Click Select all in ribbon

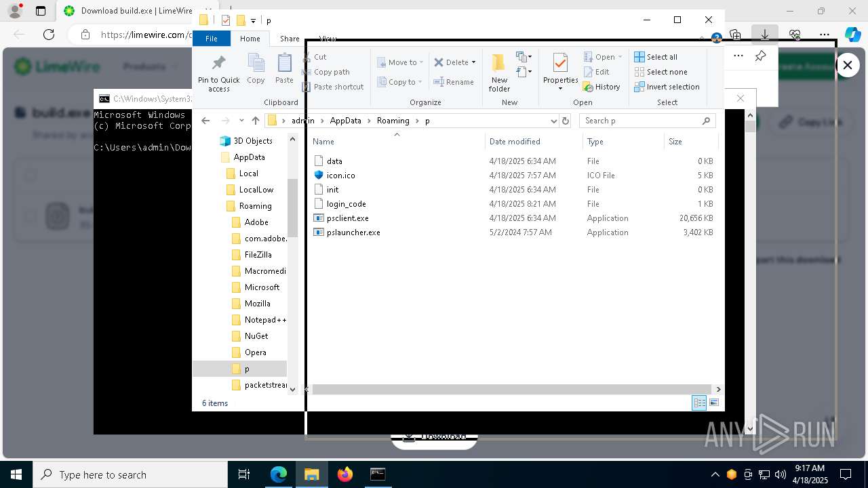(656, 57)
